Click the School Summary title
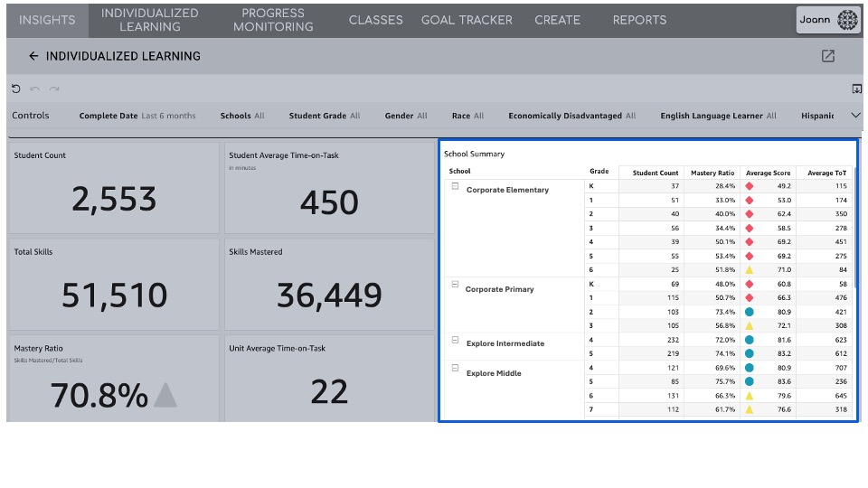The width and height of the screenshot is (868, 488). (474, 154)
